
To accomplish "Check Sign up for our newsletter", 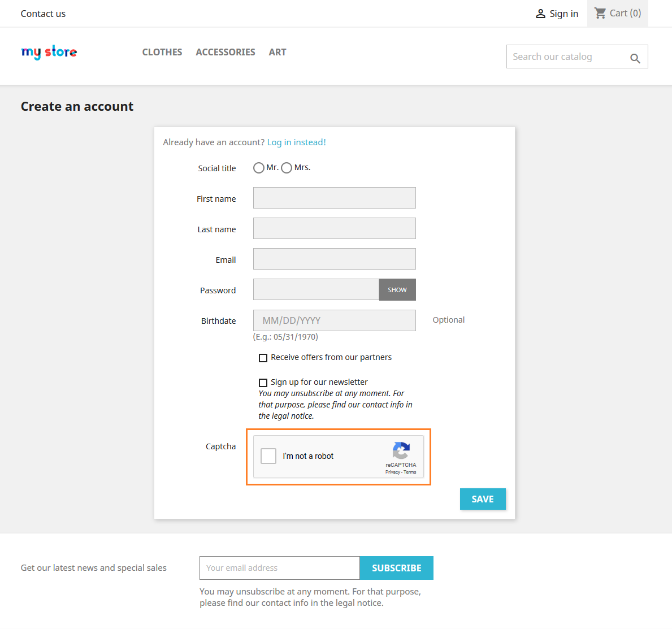I will [263, 383].
